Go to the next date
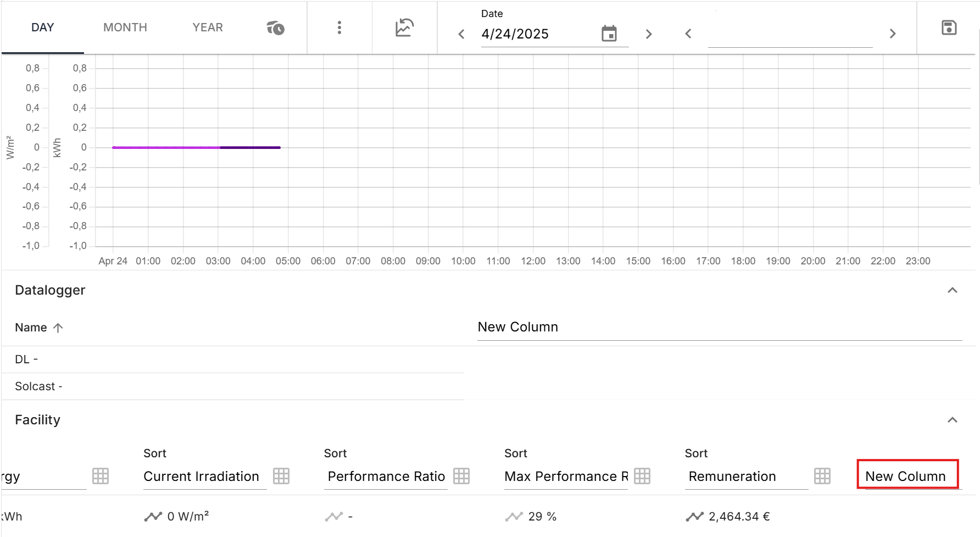980x537 pixels. click(x=649, y=34)
